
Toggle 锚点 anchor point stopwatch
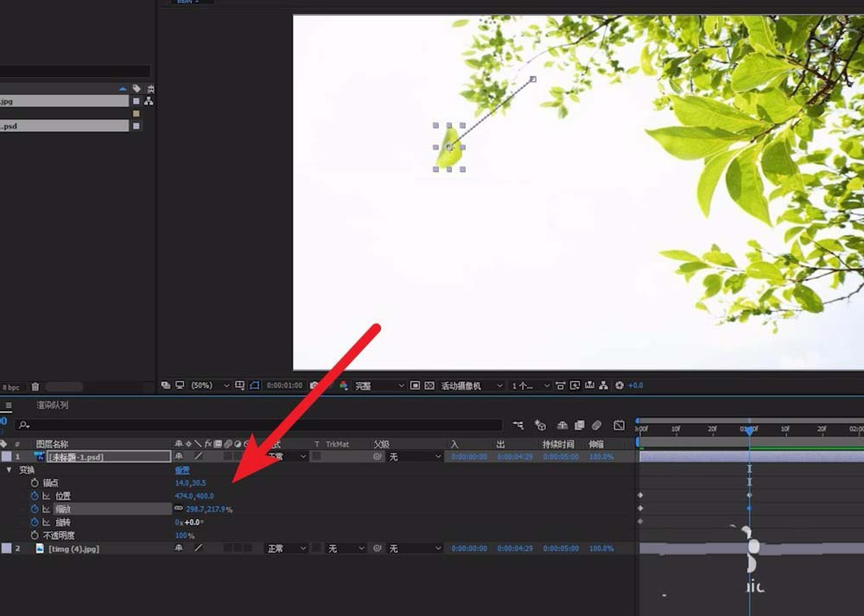click(35, 483)
